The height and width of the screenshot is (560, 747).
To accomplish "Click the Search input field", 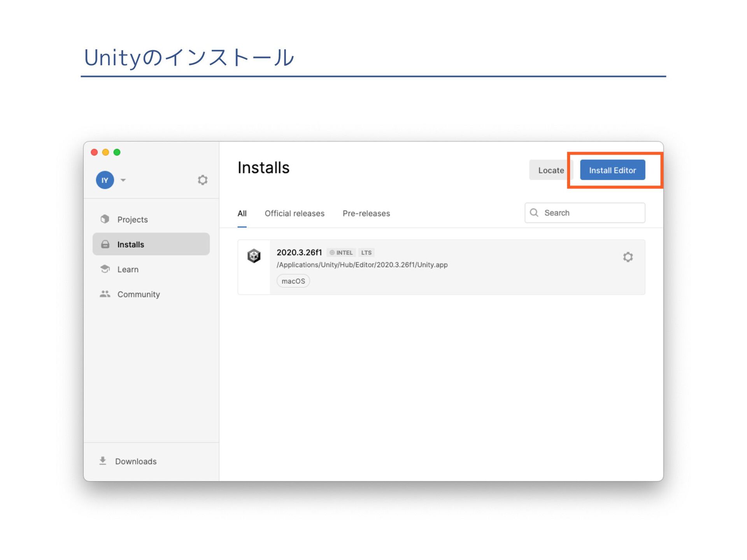I will [x=591, y=213].
